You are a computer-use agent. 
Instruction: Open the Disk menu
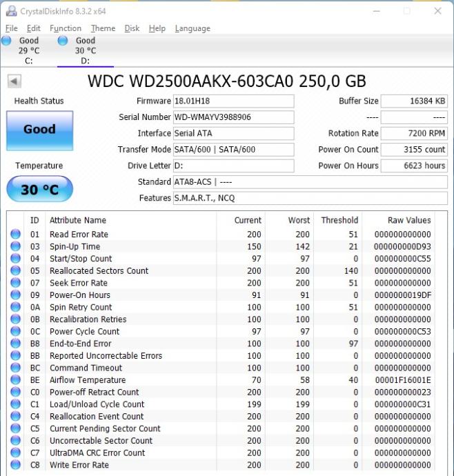coord(132,28)
